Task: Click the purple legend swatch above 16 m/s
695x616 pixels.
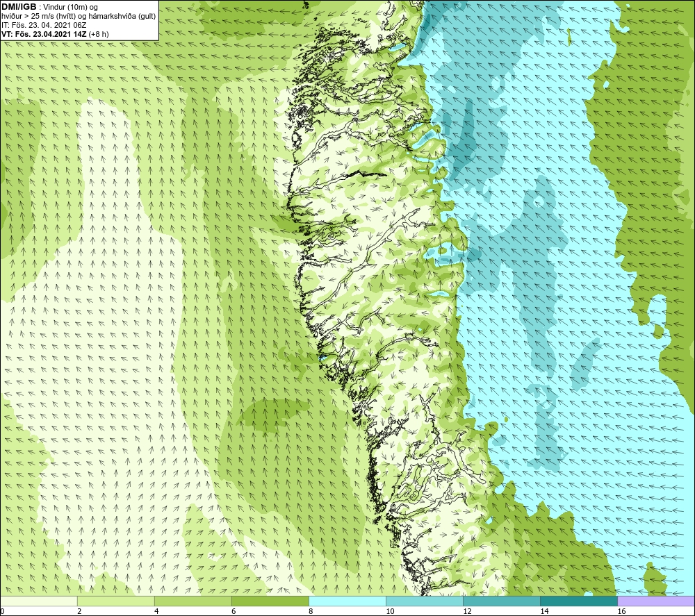Action: pos(657,601)
